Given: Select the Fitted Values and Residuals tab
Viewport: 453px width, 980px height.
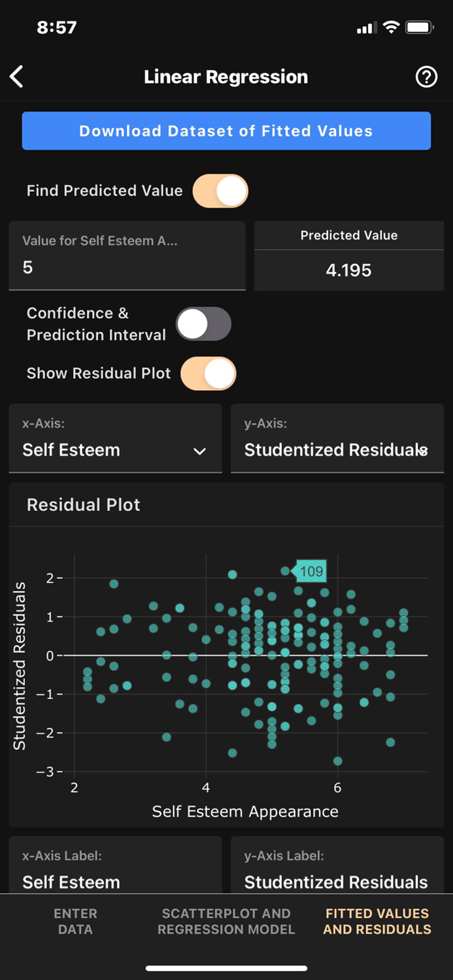Looking at the screenshot, I should (377, 921).
